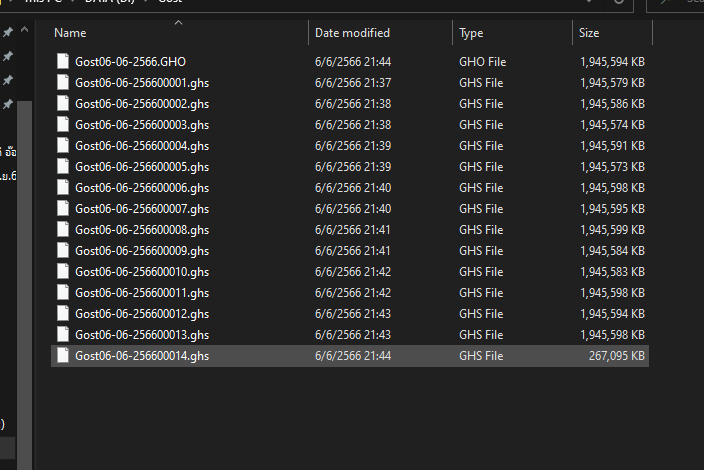Select the file name Gost06-06-256600013.ghs
The height and width of the screenshot is (470, 704).
pyautogui.click(x=142, y=335)
